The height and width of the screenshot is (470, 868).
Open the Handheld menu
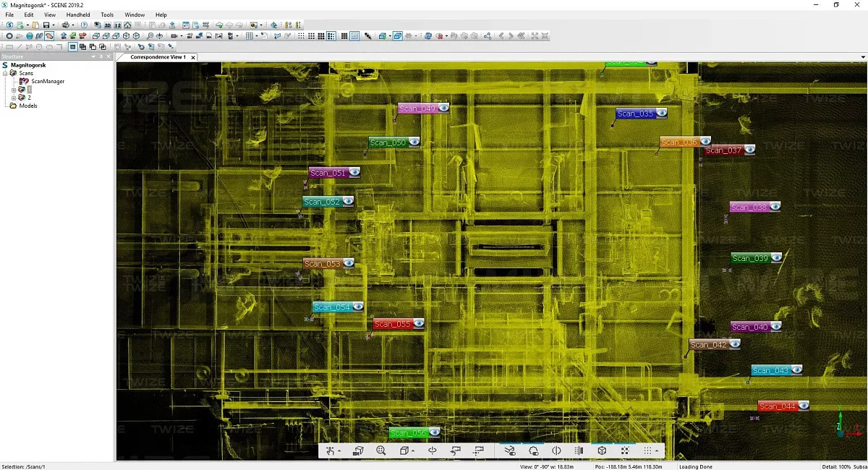(78, 14)
